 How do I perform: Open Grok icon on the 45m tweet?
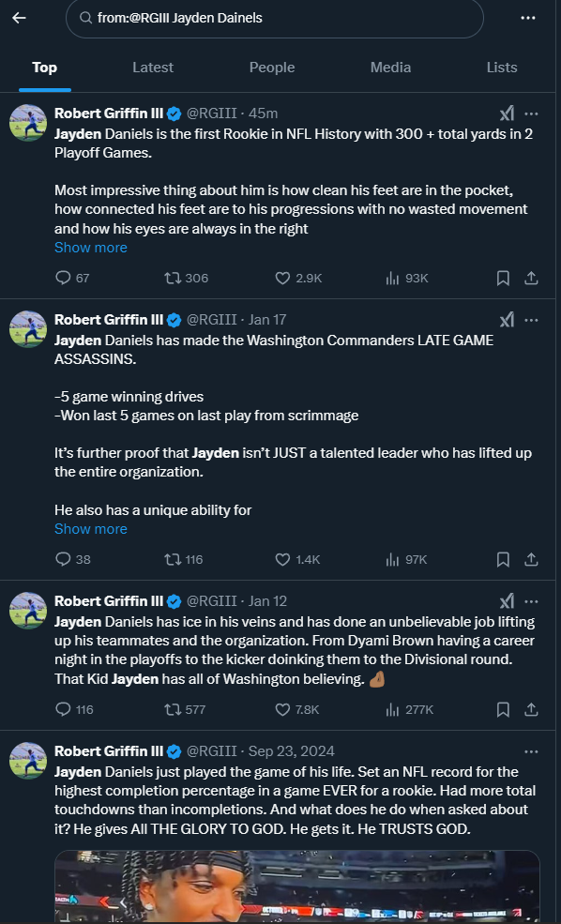507,113
